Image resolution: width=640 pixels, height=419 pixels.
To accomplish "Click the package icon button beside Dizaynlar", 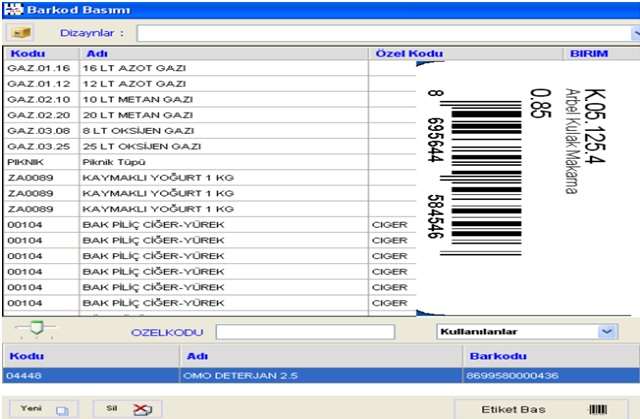I will [x=20, y=33].
